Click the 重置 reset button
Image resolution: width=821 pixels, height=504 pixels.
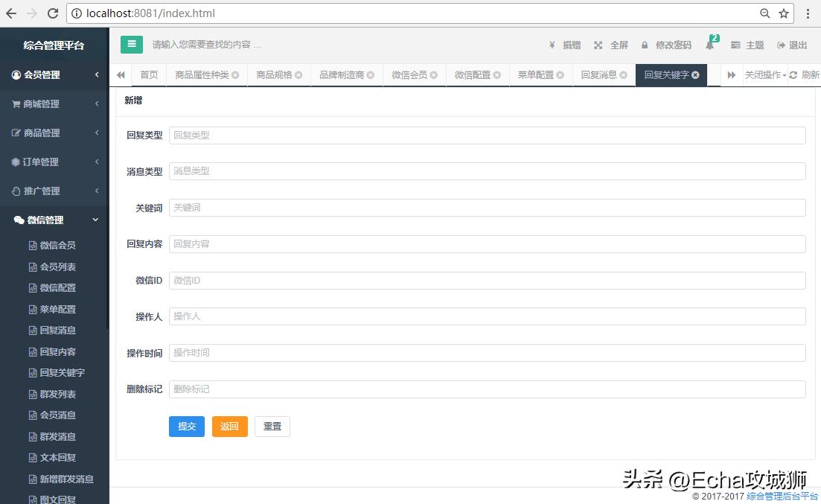pyautogui.click(x=272, y=426)
